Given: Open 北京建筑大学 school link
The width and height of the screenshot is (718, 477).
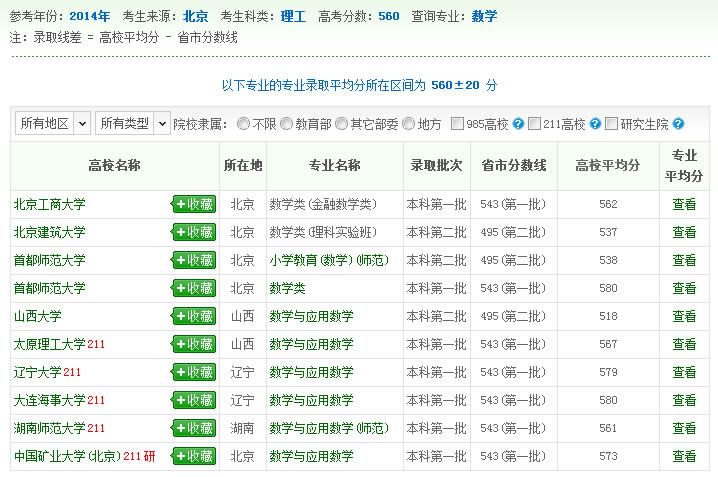Looking at the screenshot, I should coord(49,232).
